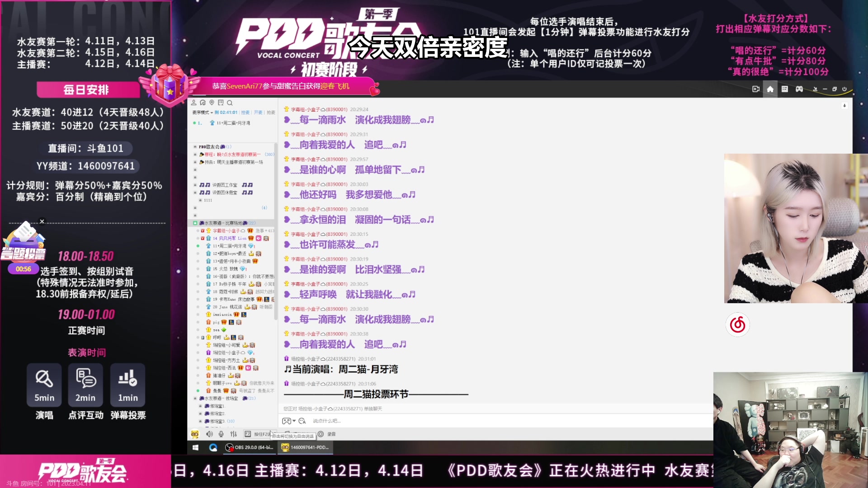Close the 答题投票 widget with X

tap(42, 221)
